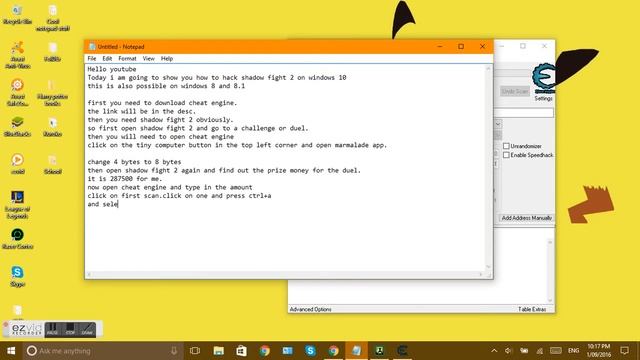Select the League of Legends desktop icon
The image size is (640, 360).
17,204
